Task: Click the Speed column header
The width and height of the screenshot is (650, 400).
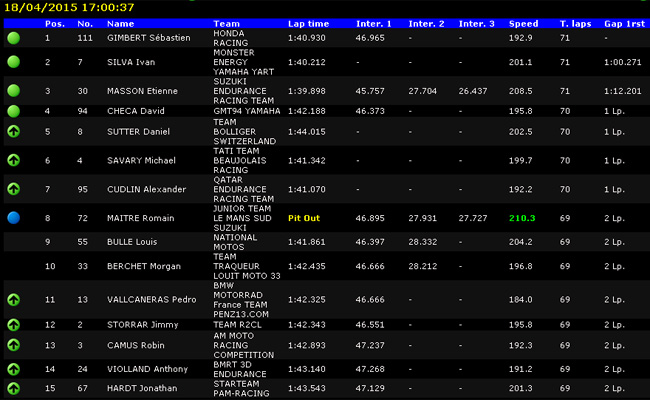Action: [x=523, y=22]
